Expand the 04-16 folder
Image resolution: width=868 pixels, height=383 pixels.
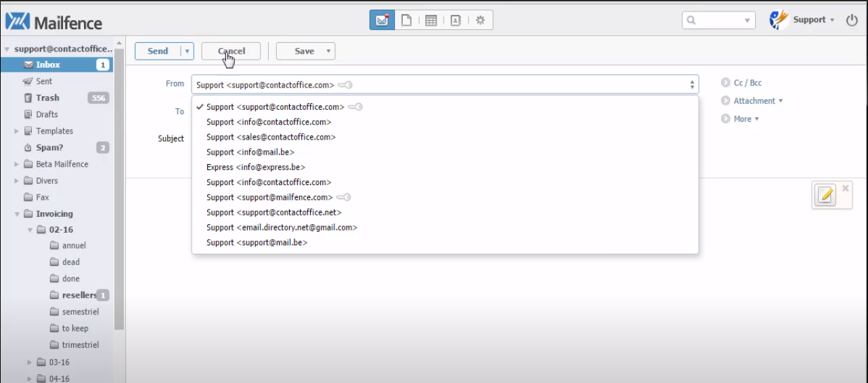pyautogui.click(x=29, y=379)
